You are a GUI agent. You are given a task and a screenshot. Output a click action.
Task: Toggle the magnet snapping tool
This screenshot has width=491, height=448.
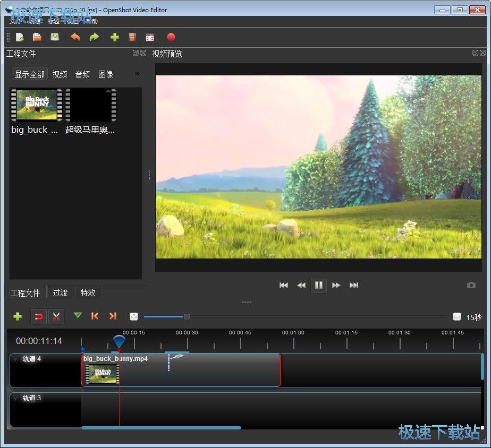pyautogui.click(x=38, y=317)
